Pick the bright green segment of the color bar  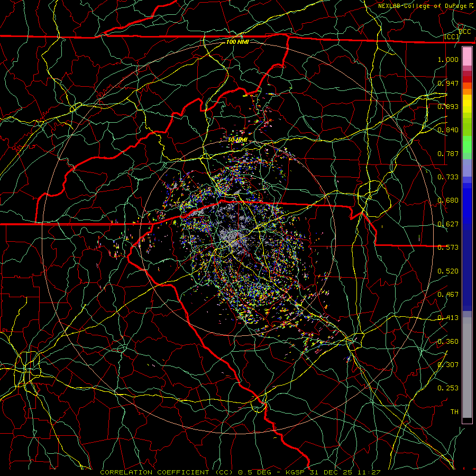(467, 144)
